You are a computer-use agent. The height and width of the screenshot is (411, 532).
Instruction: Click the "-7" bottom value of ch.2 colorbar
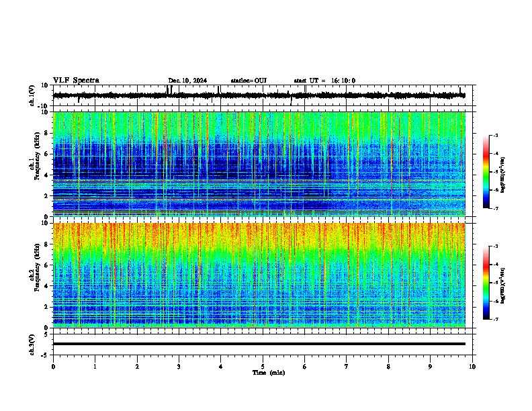click(x=496, y=319)
